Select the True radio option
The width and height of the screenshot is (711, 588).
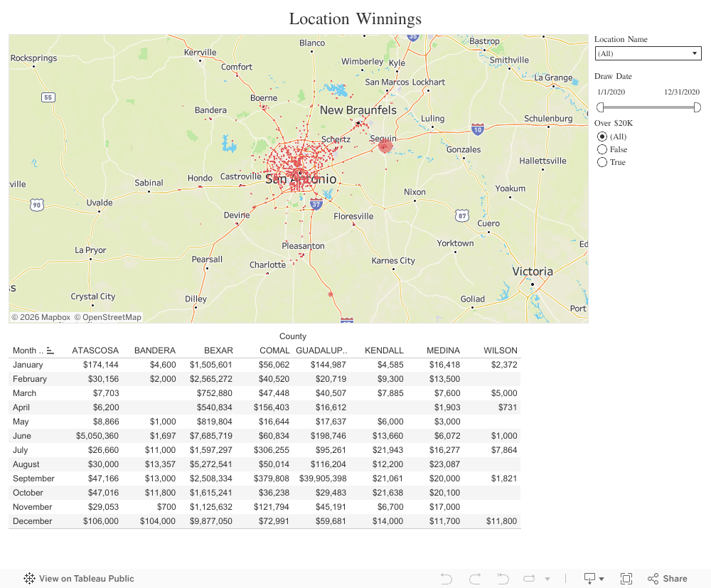pyautogui.click(x=602, y=162)
